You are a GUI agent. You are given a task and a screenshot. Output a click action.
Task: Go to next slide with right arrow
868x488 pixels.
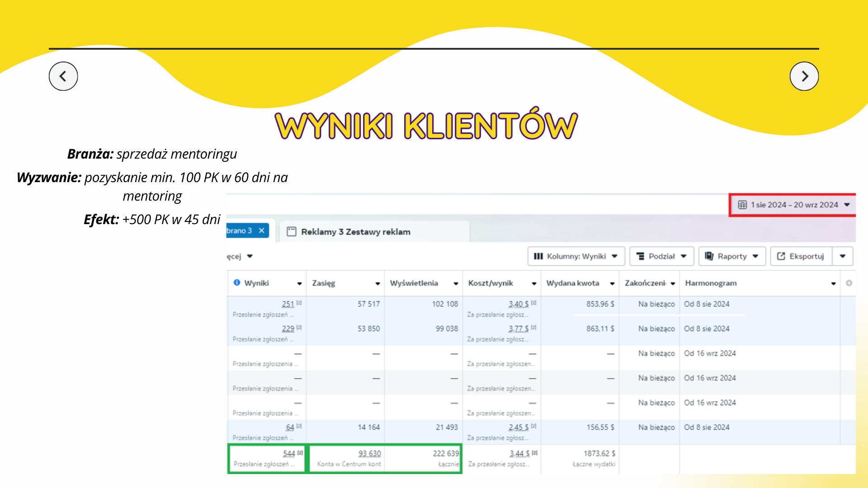click(x=804, y=76)
